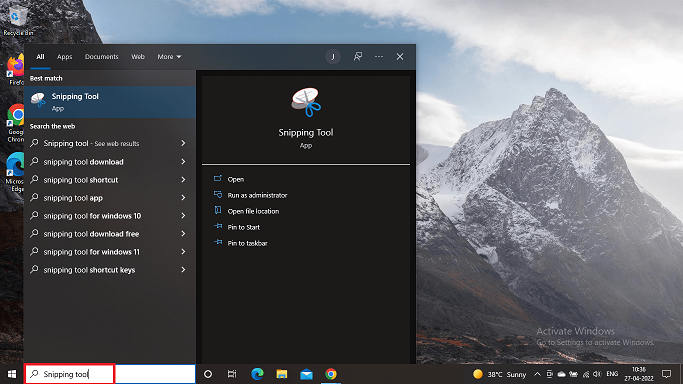The height and width of the screenshot is (384, 683).
Task: Click the Open action icon
Action: coord(218,179)
